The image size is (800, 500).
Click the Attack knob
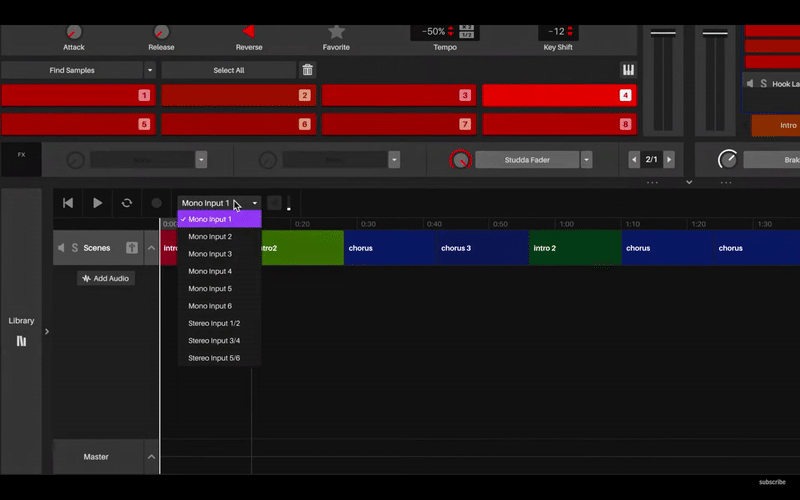tap(74, 32)
